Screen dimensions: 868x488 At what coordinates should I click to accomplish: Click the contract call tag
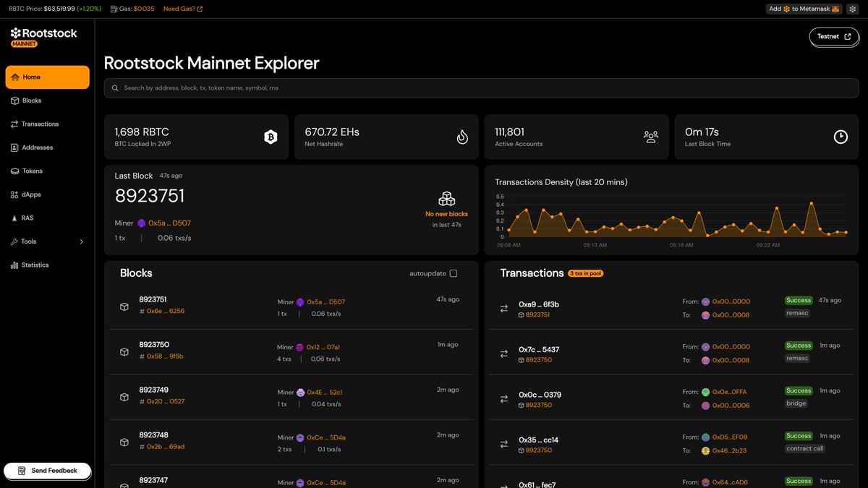point(805,448)
